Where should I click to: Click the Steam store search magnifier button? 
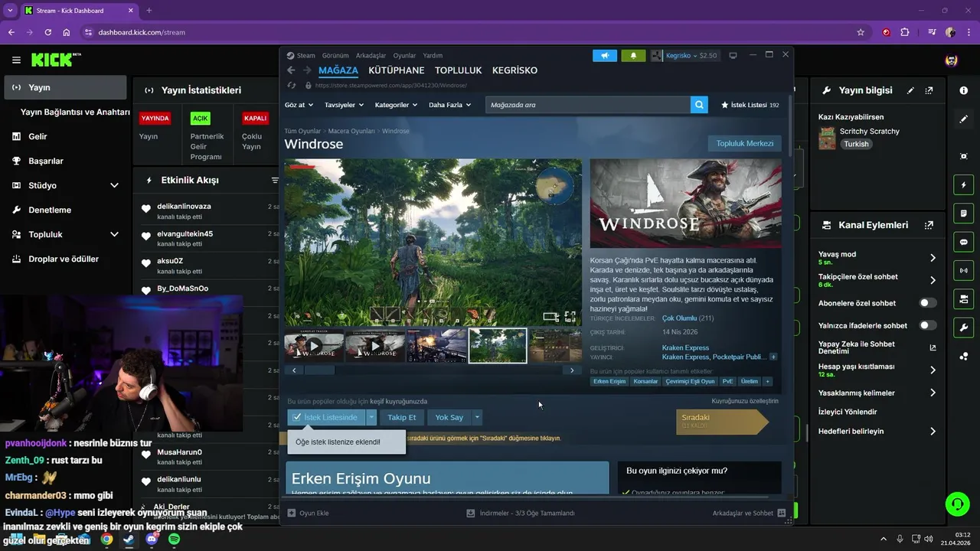699,105
